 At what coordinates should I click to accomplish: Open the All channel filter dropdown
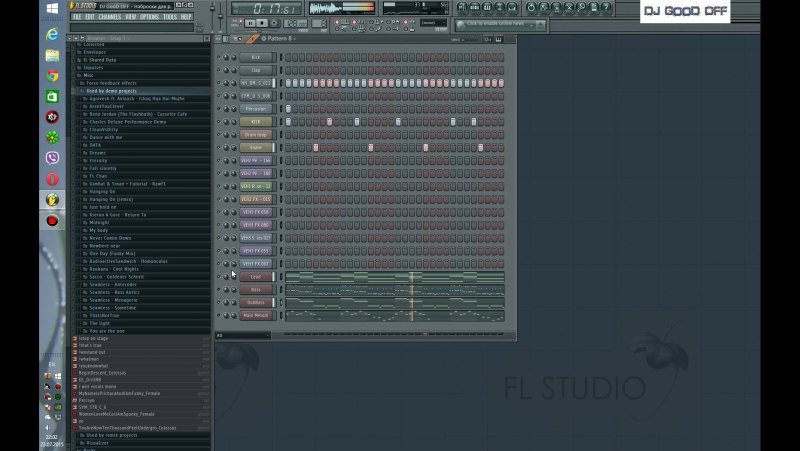click(243, 335)
